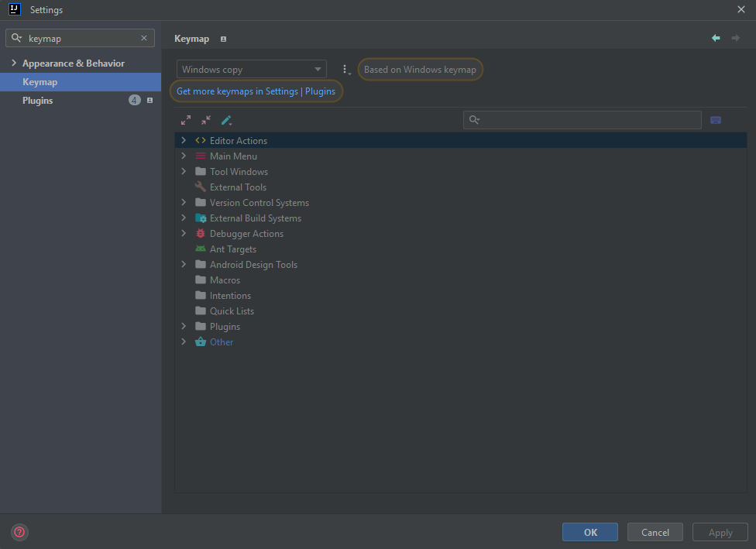Click the pencil Edit Shortcut icon
The height and width of the screenshot is (549, 756).
226,120
